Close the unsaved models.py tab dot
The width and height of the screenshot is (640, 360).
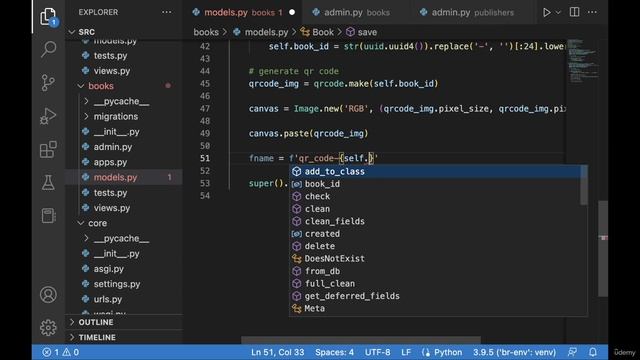point(292,12)
